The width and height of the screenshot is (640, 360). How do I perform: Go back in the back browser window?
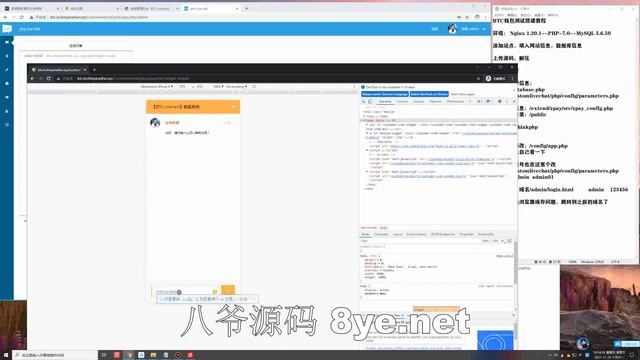coord(5,17)
